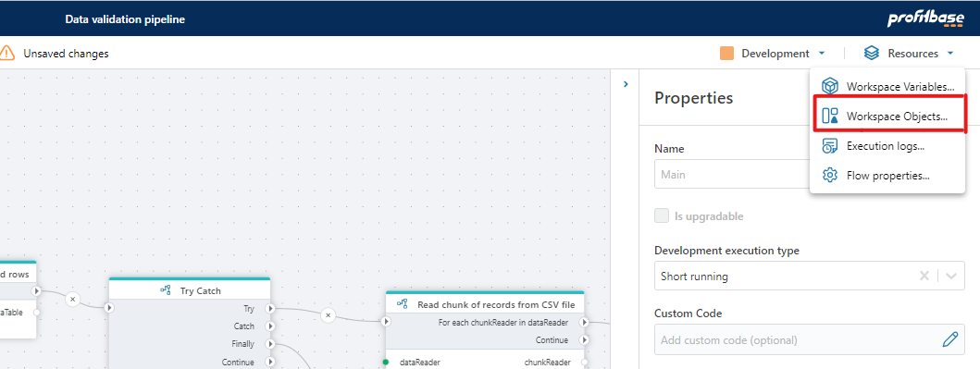Click the Workspace Variables cube icon
980x369 pixels.
point(829,86)
